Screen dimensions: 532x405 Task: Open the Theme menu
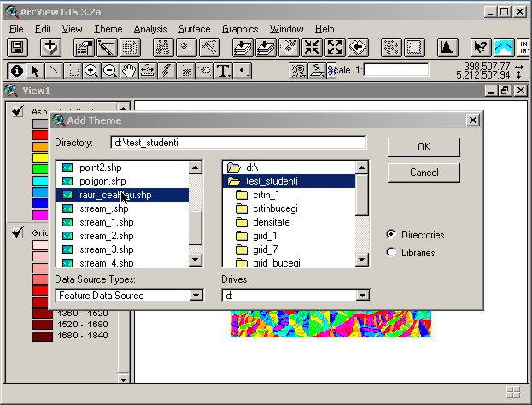pos(108,29)
